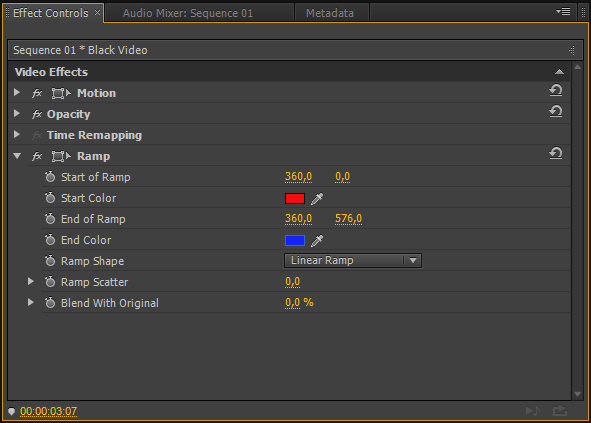
Task: Expand the Motion effect properties
Action: tap(17, 92)
